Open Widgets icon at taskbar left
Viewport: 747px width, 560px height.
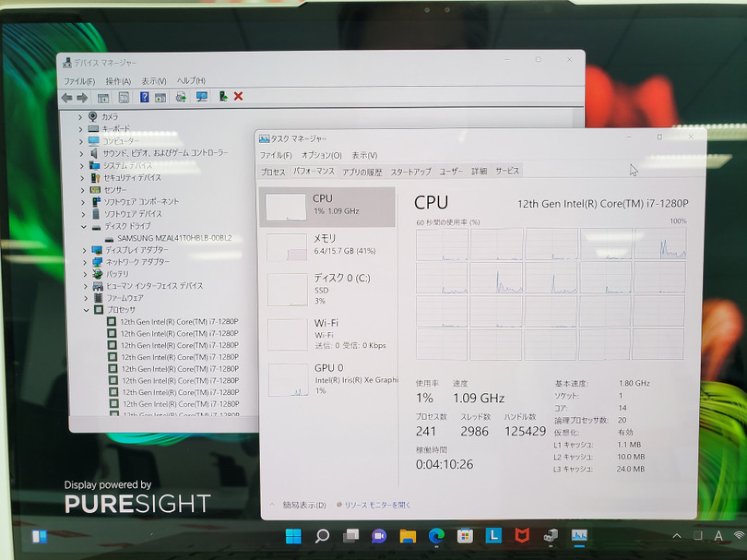pyautogui.click(x=40, y=537)
